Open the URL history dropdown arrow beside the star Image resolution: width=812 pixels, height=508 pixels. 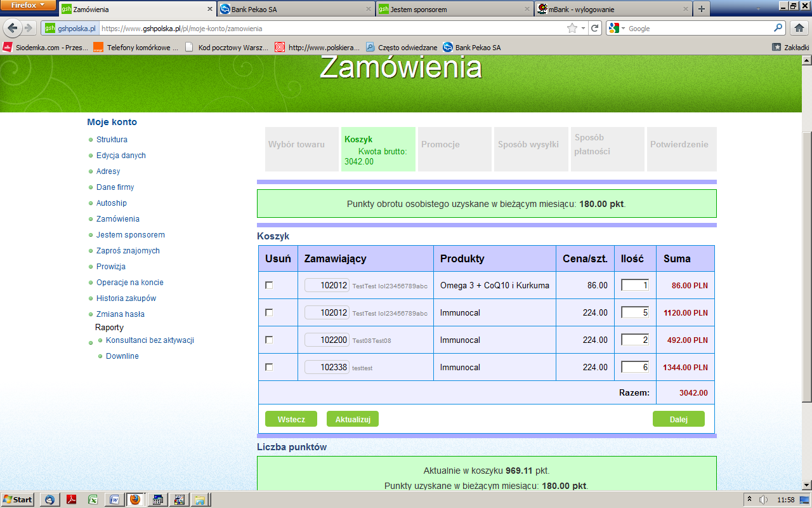[582, 28]
